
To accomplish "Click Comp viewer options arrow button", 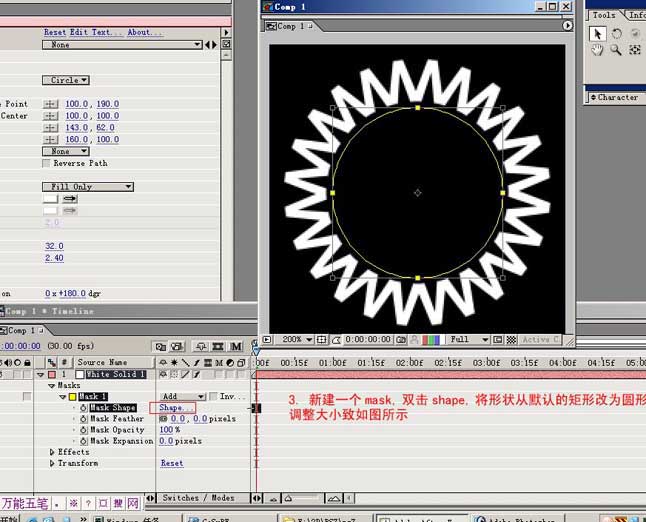I will click(x=567, y=26).
